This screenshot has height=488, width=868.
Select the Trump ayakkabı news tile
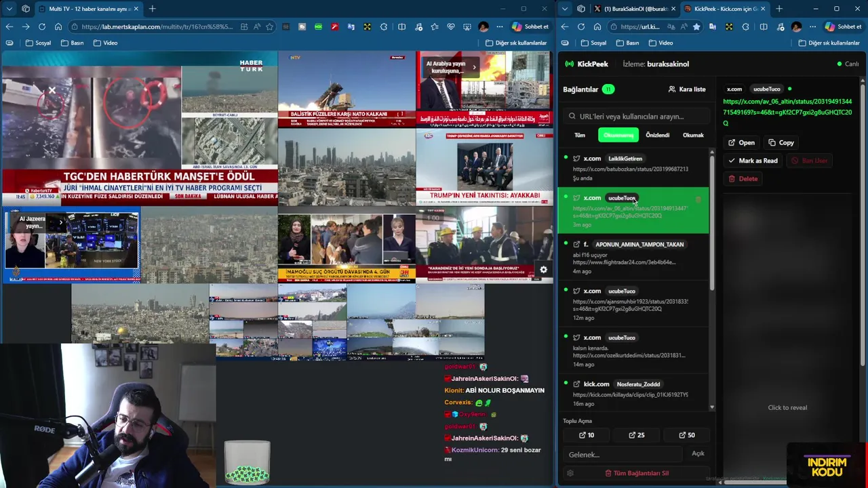tap(484, 167)
